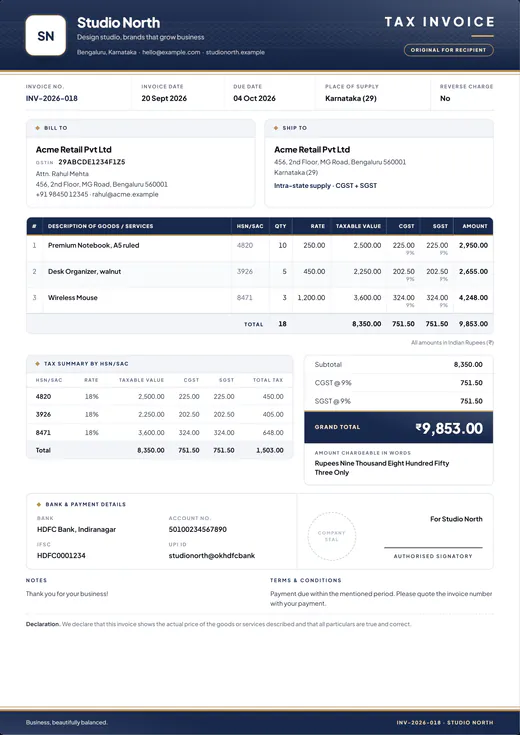Click total tax 648.00 in tax summary
Screen dimensions: 520x735
(x=273, y=432)
